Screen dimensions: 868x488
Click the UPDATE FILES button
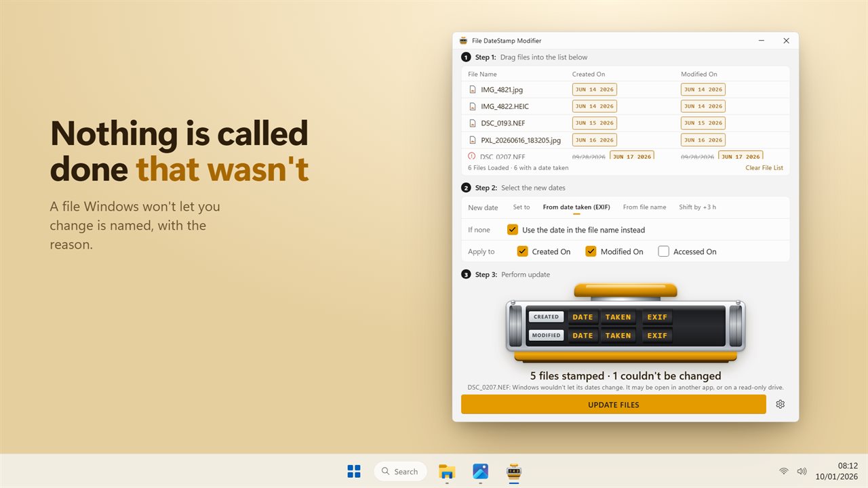point(614,405)
